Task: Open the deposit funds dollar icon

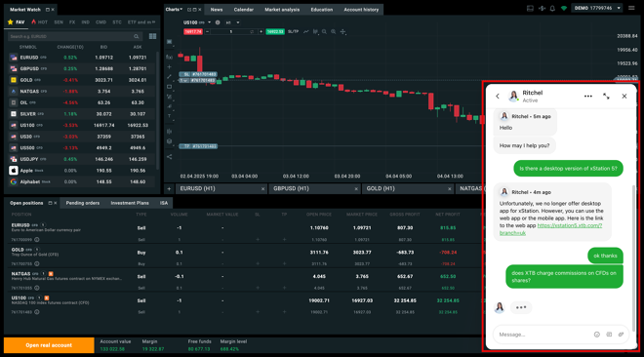Action: click(x=542, y=8)
